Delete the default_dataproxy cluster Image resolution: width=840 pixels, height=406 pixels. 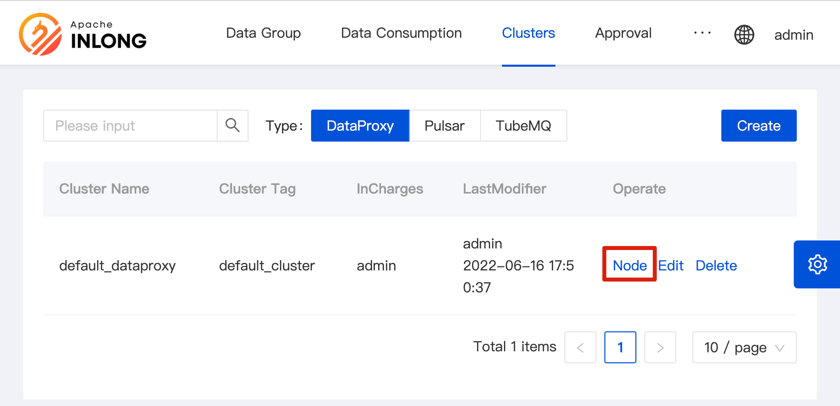pos(716,265)
